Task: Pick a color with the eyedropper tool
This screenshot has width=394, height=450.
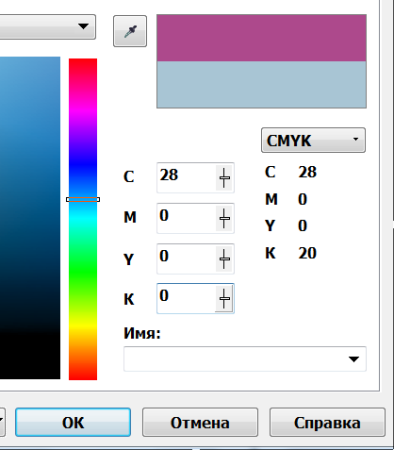Action: tap(130, 31)
